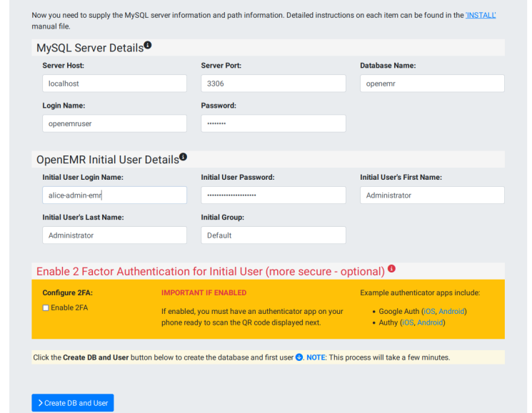Focus the Initial User Login Name field

tap(114, 195)
